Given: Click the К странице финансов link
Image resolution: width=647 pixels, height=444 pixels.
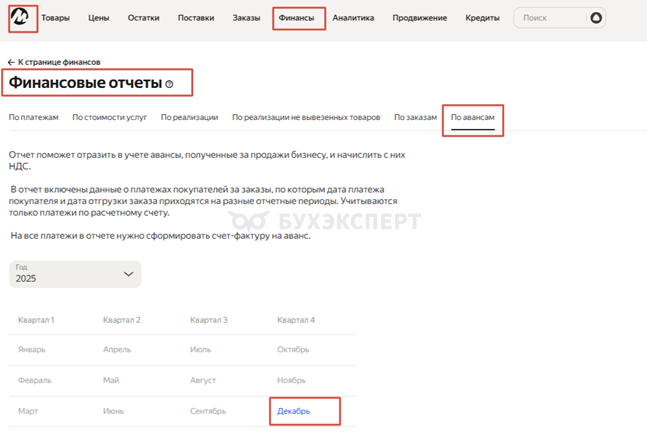Looking at the screenshot, I should tap(59, 62).
